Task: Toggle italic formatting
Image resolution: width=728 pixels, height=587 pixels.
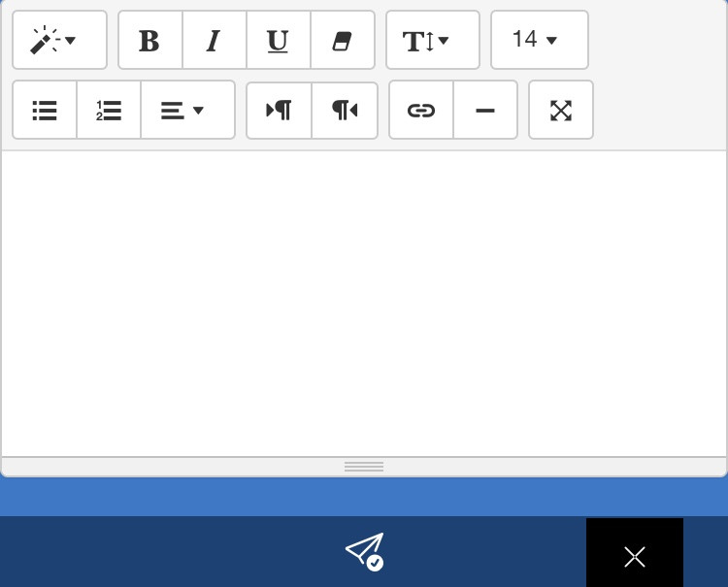Action: 214,41
